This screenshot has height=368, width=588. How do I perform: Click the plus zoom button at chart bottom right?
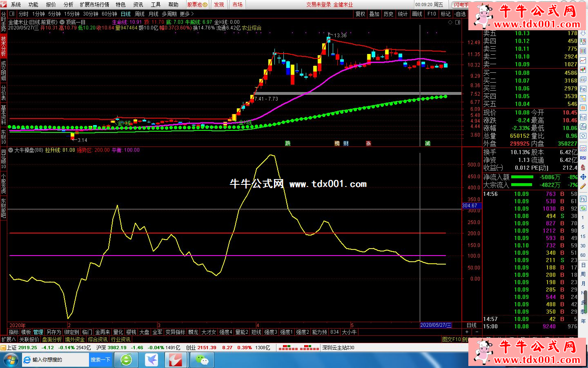tap(467, 332)
